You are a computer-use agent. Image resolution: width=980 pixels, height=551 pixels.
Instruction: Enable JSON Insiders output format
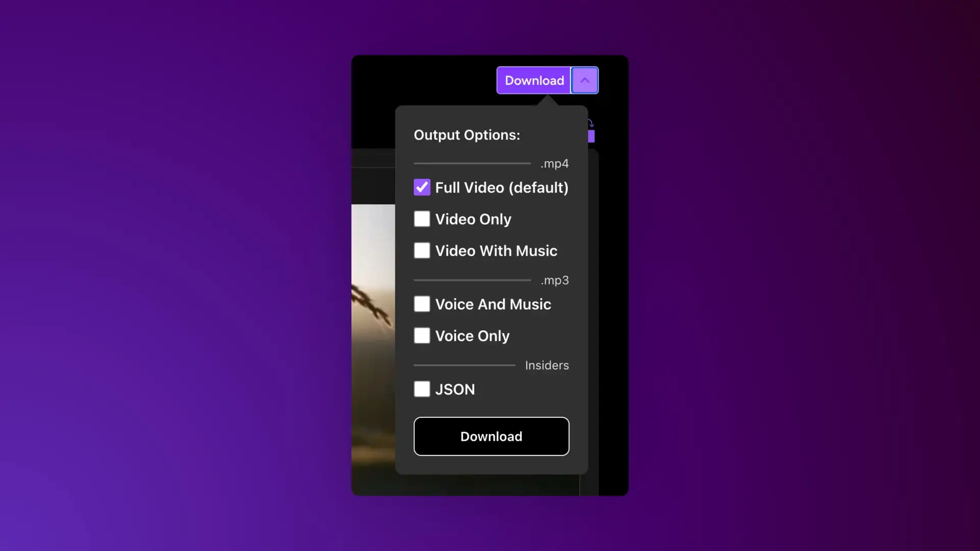[x=421, y=389]
